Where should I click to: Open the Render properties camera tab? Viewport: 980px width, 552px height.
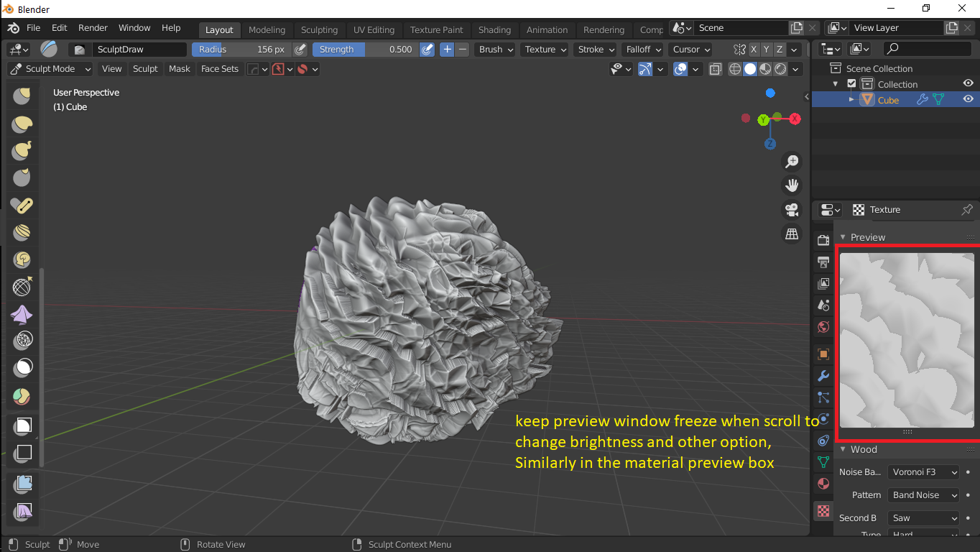pyautogui.click(x=823, y=240)
